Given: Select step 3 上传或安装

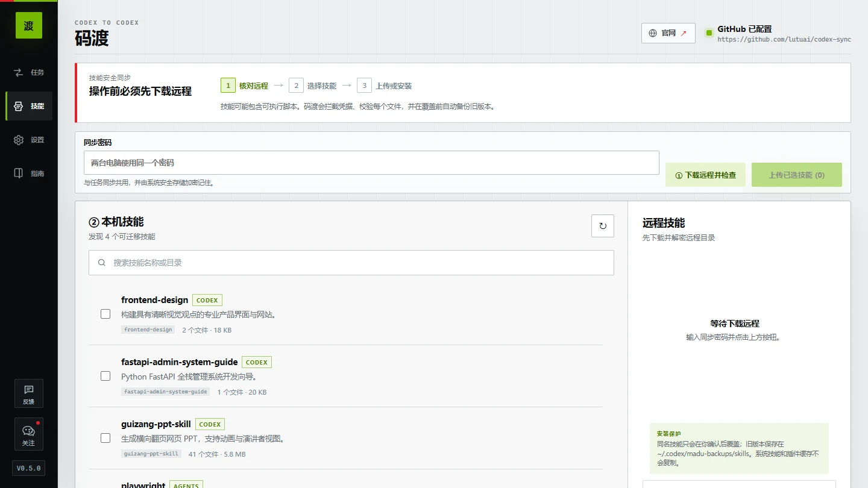Looking at the screenshot, I should (x=385, y=86).
